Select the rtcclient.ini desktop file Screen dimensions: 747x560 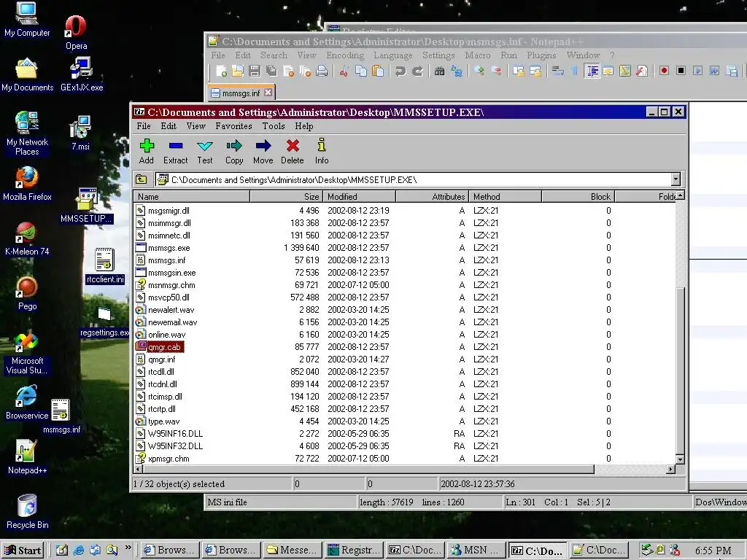point(105,266)
